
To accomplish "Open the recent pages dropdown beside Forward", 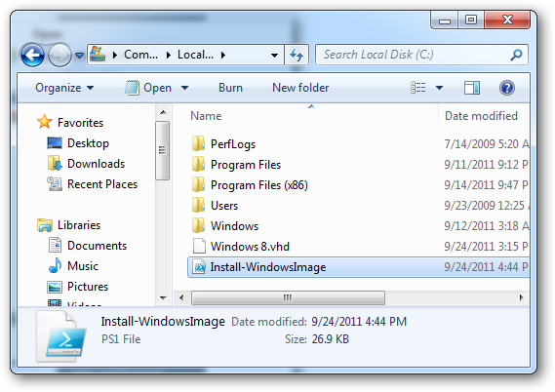I will (x=80, y=56).
